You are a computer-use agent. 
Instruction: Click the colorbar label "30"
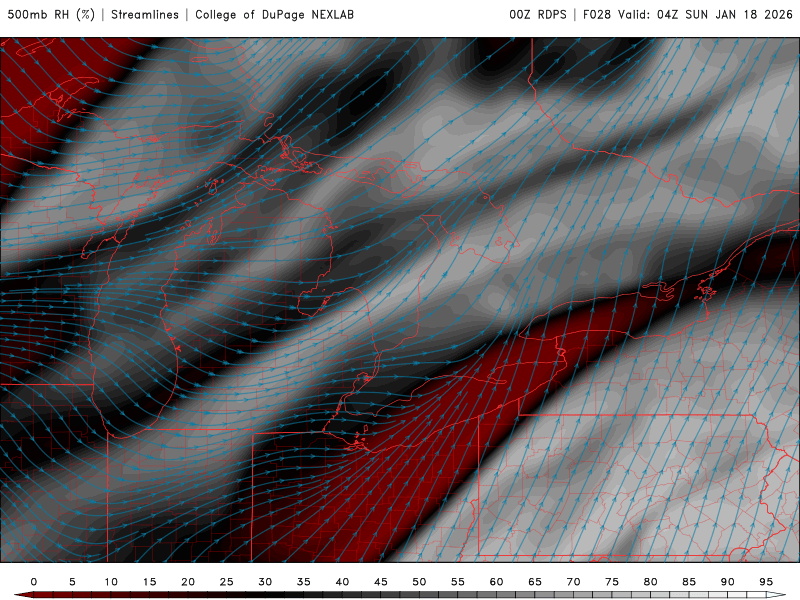click(x=265, y=582)
